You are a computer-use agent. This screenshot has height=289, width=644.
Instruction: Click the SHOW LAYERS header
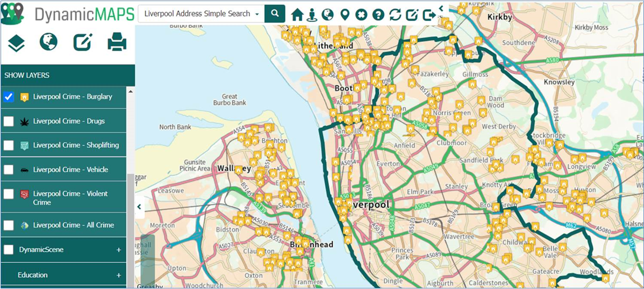[68, 75]
